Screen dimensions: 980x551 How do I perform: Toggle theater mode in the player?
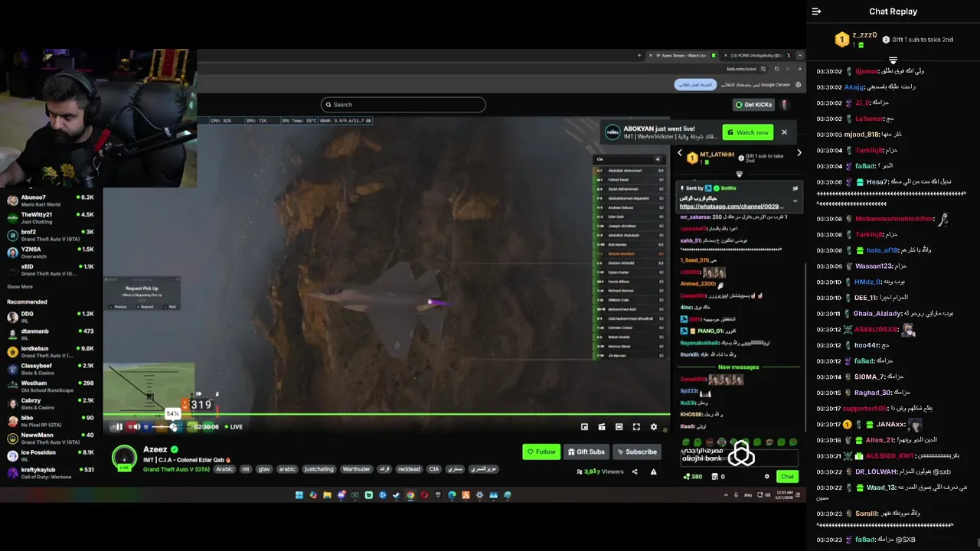619,427
